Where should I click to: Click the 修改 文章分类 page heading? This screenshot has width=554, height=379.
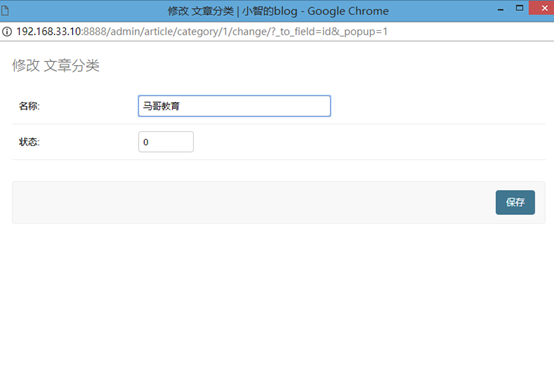56,66
